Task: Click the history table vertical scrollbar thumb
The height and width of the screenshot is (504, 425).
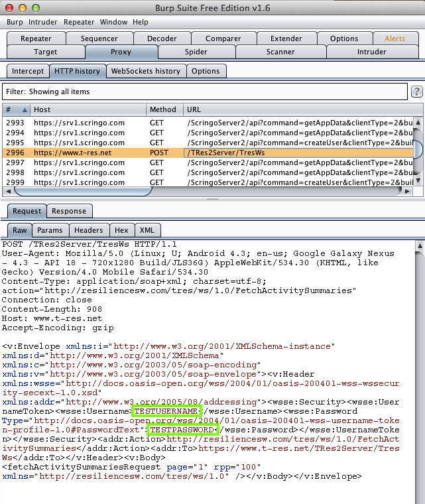Action: tap(418, 150)
